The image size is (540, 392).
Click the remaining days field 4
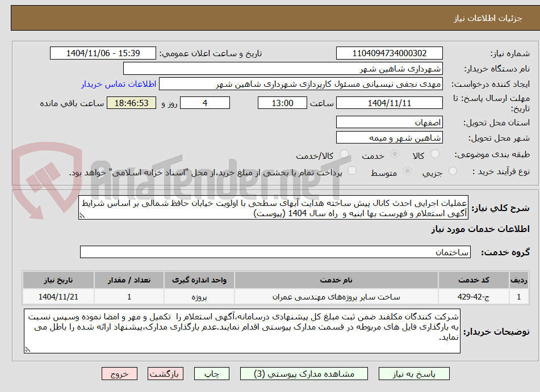pos(205,103)
